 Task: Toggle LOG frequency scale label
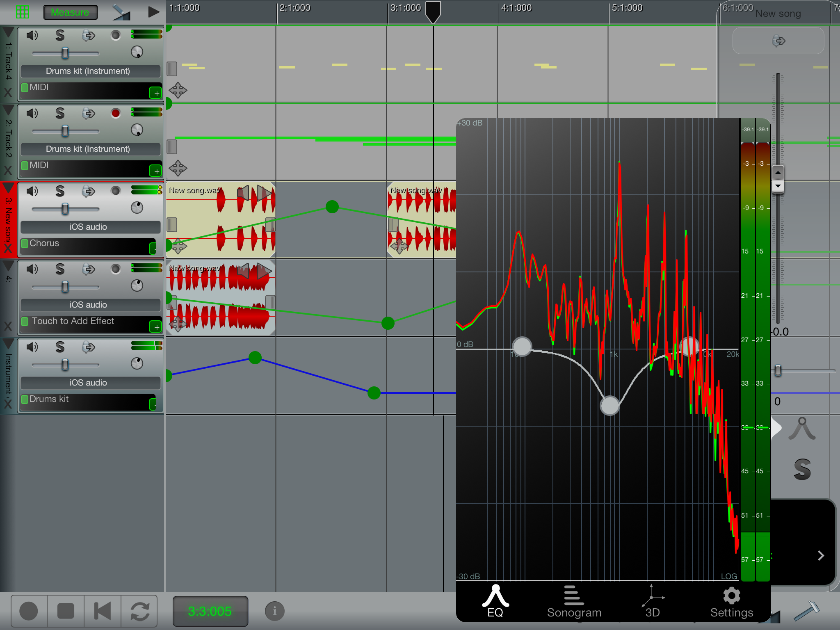pos(729,576)
